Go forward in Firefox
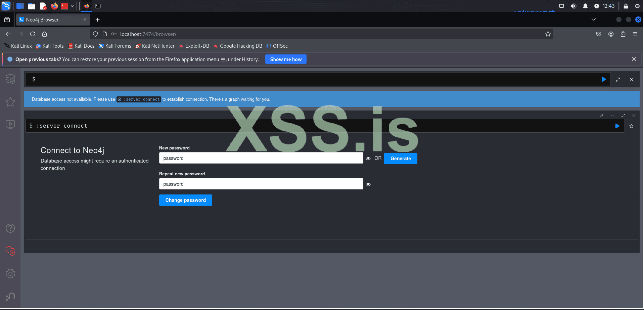This screenshot has height=310, width=644. click(20, 34)
